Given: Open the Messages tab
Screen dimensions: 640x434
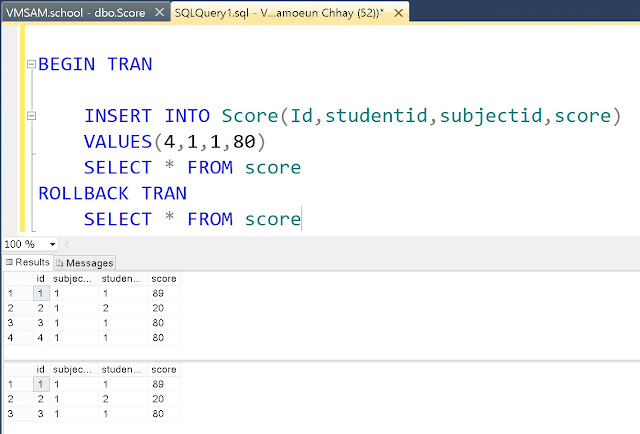Looking at the screenshot, I should [85, 263].
